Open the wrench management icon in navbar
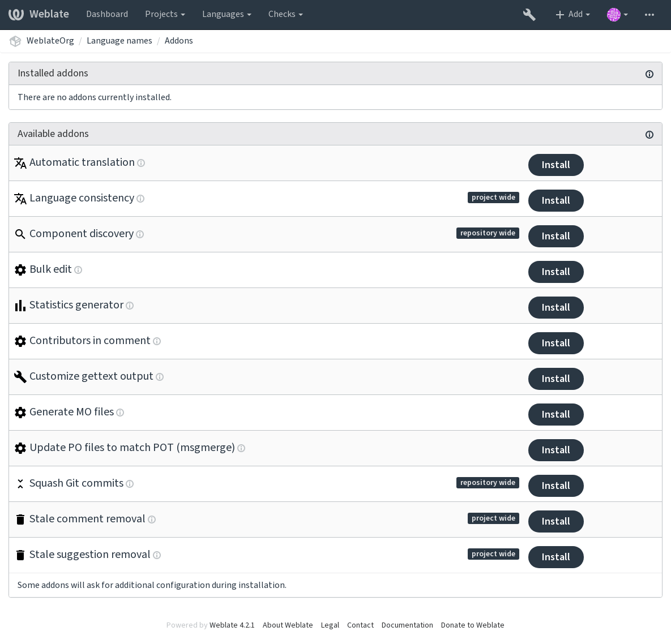The width and height of the screenshot is (671, 644). [529, 15]
